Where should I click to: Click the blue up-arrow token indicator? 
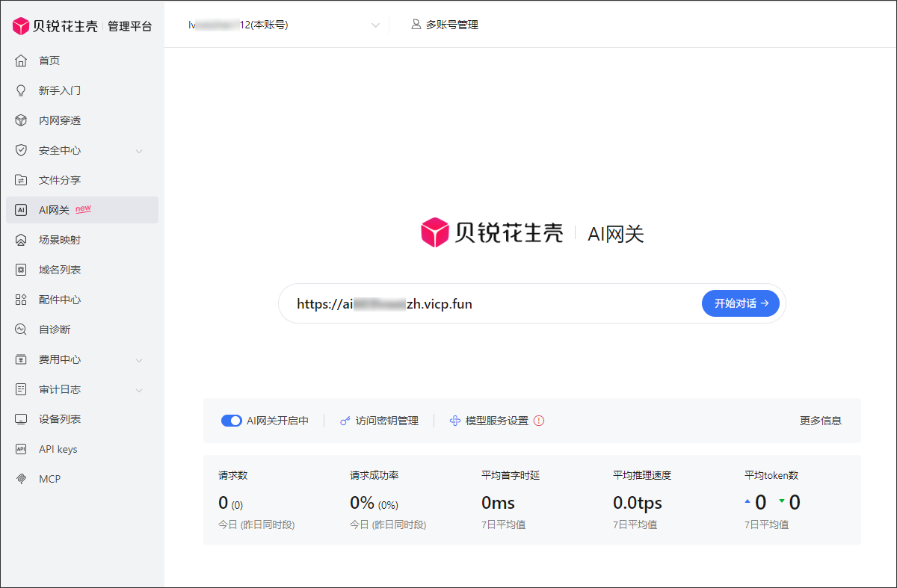(747, 501)
